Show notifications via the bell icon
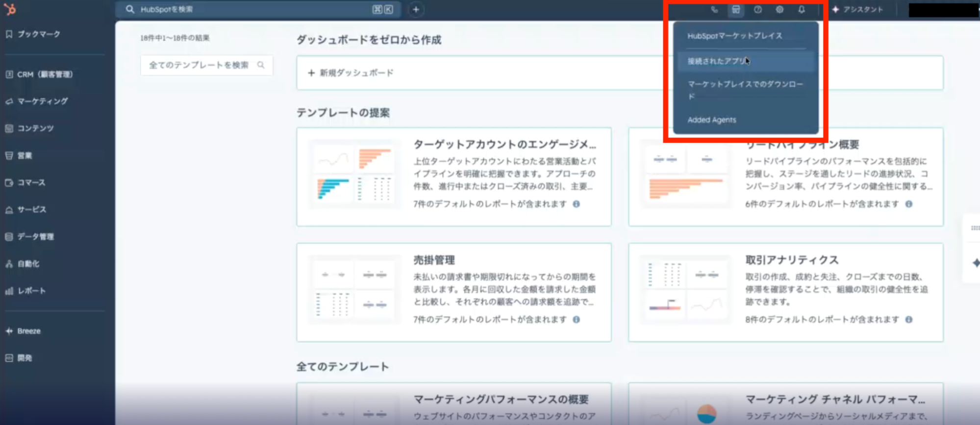980x425 pixels. (x=802, y=10)
